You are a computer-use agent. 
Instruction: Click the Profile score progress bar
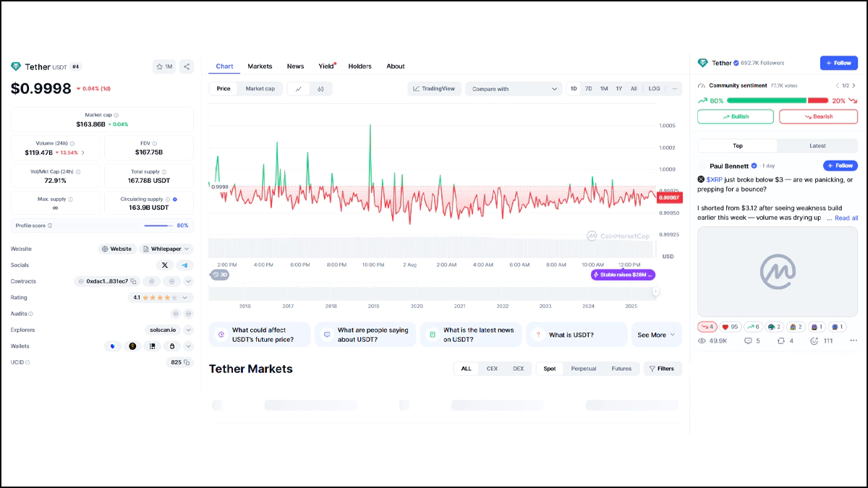[158, 226]
